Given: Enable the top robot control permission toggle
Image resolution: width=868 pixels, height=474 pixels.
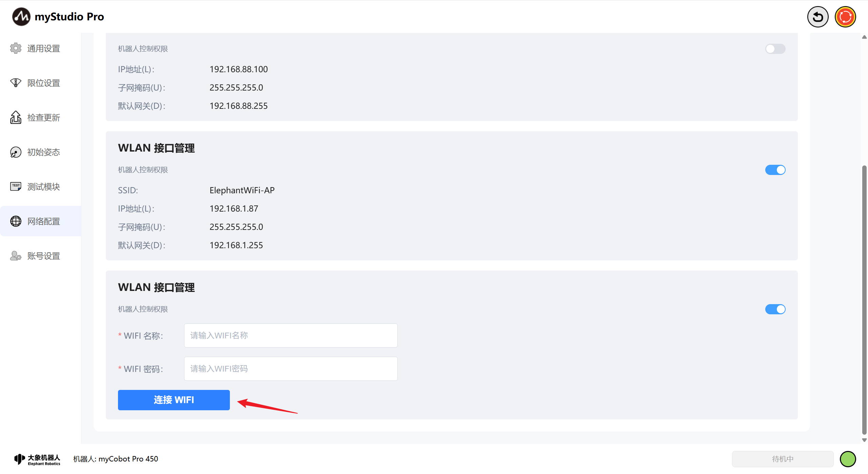Looking at the screenshot, I should click(775, 49).
